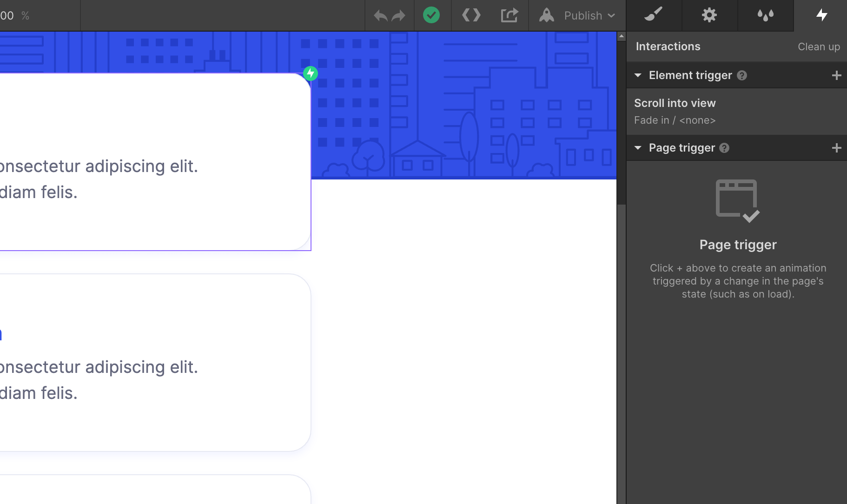
Task: Click the green saved-status checkmark icon
Action: pyautogui.click(x=432, y=15)
